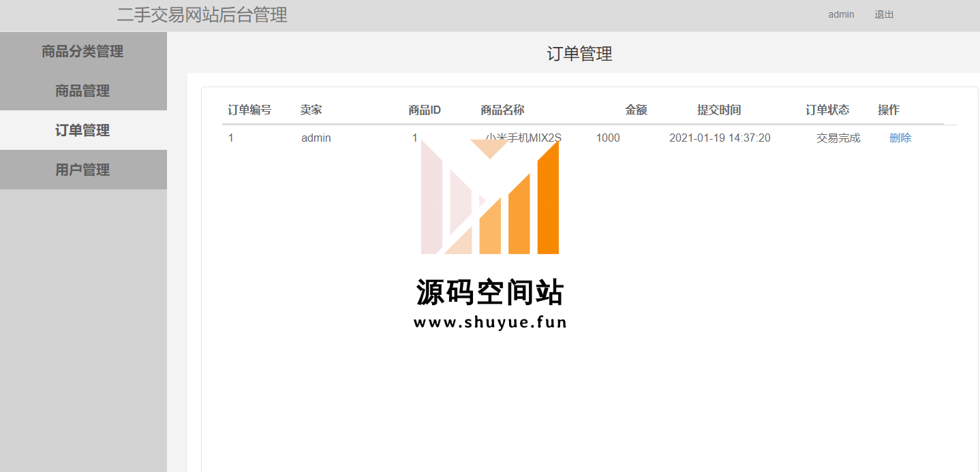Screen dimensions: 980x472
Task: Click the 金额 column header
Action: click(636, 110)
